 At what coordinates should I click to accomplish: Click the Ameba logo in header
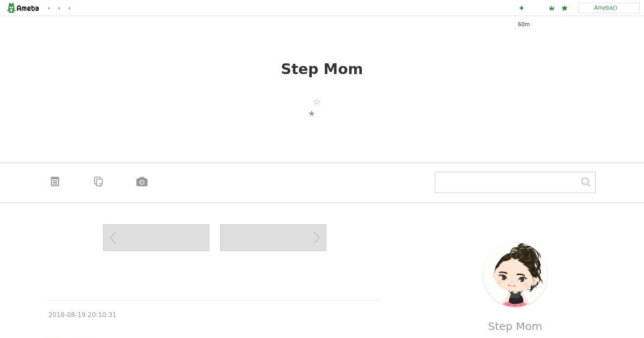[x=23, y=8]
